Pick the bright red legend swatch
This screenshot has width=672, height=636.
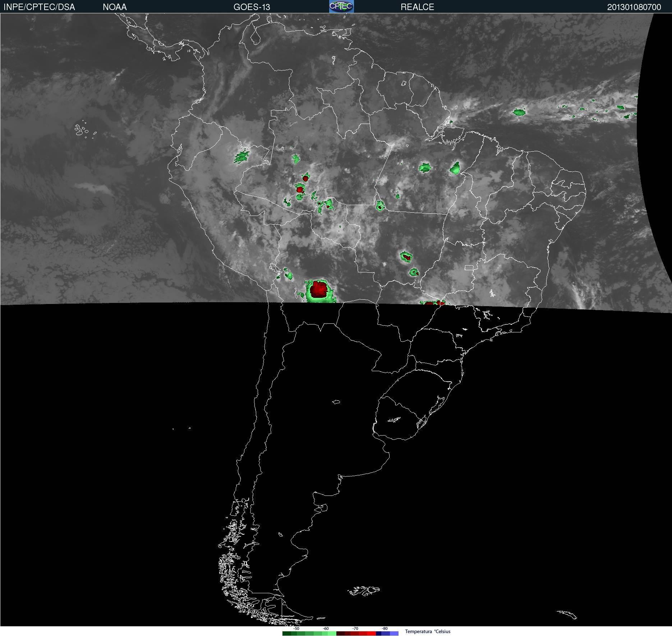(x=372, y=633)
